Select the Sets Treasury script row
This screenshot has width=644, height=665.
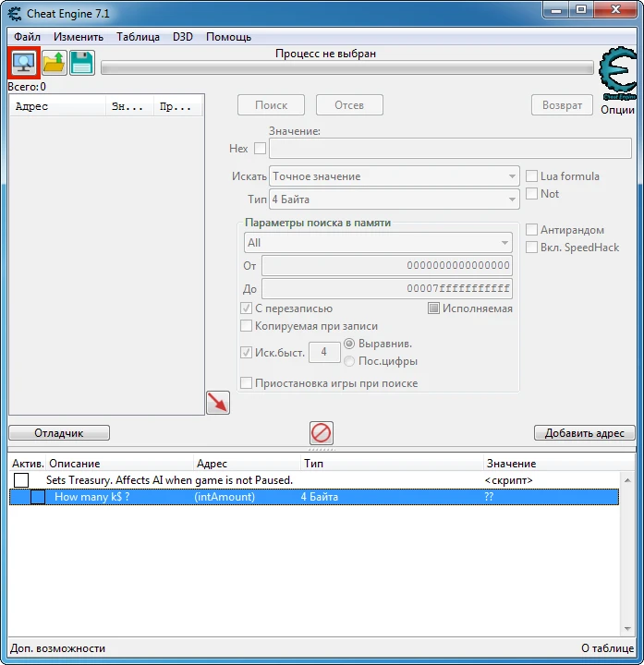tap(314, 480)
